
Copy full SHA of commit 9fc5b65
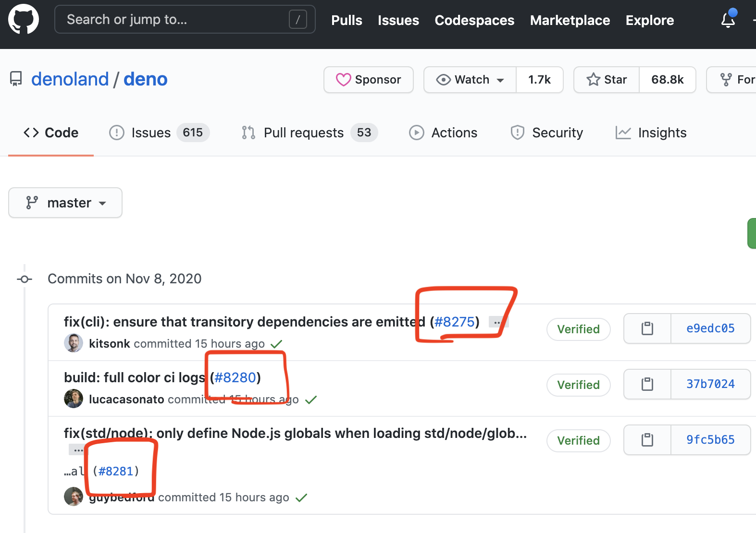coord(647,440)
